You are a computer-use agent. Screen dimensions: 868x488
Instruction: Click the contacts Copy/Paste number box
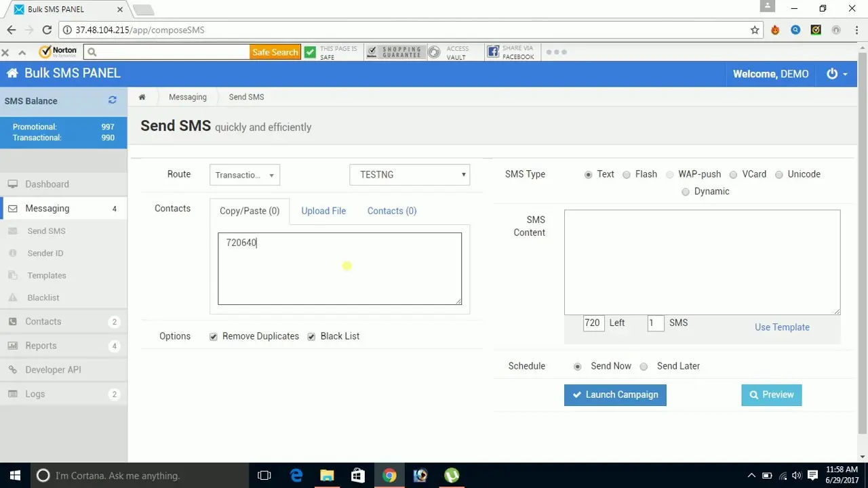(340, 269)
